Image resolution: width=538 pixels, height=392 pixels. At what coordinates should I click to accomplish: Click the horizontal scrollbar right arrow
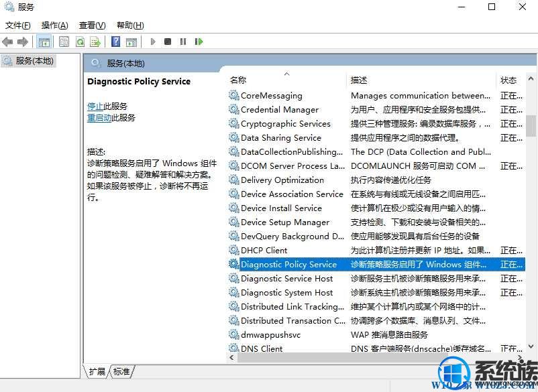click(x=521, y=357)
